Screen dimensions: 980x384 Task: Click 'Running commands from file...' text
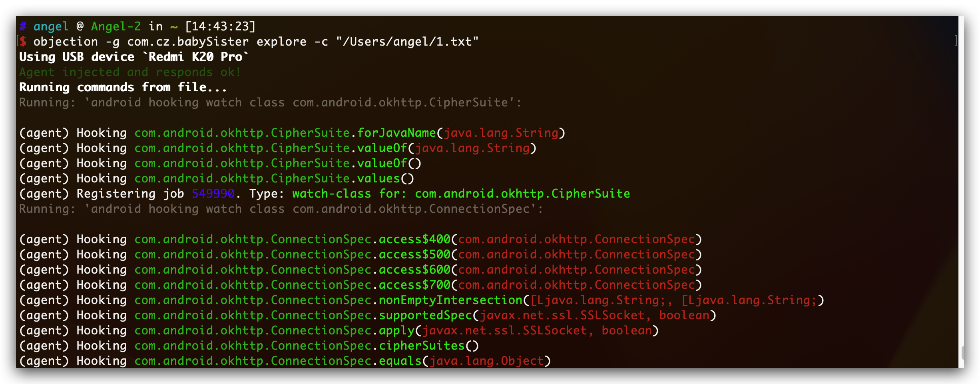(x=123, y=87)
